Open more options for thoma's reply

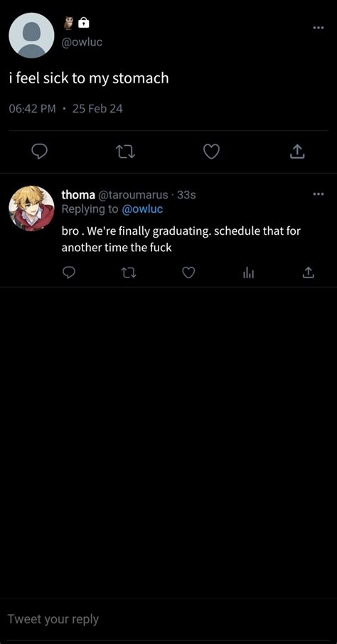pyautogui.click(x=318, y=194)
